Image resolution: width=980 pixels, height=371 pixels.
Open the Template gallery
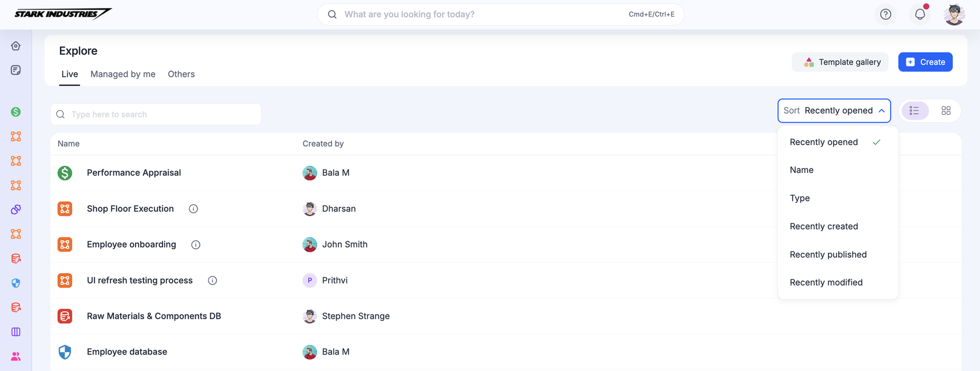[841, 62]
